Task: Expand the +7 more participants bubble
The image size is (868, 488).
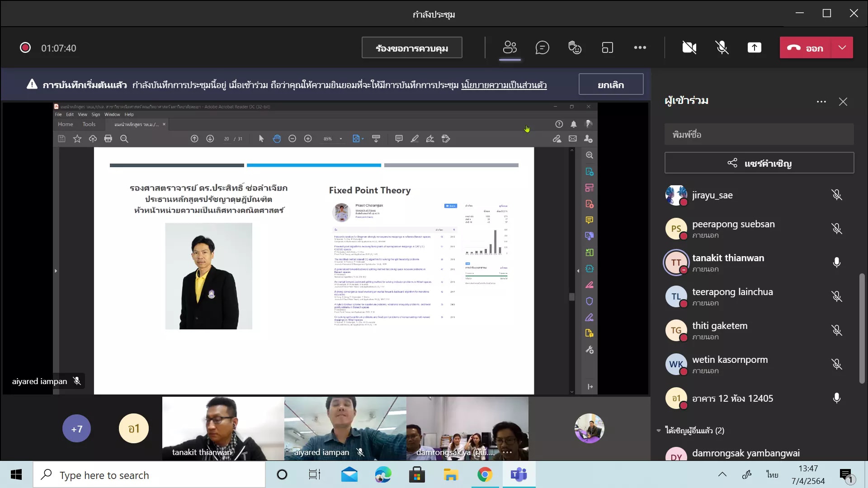Action: (x=76, y=428)
